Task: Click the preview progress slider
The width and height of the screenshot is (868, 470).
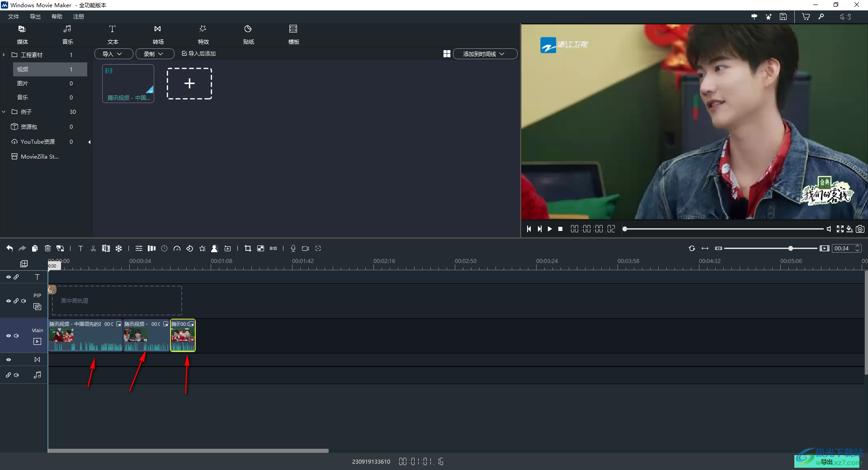Action: tap(723, 229)
